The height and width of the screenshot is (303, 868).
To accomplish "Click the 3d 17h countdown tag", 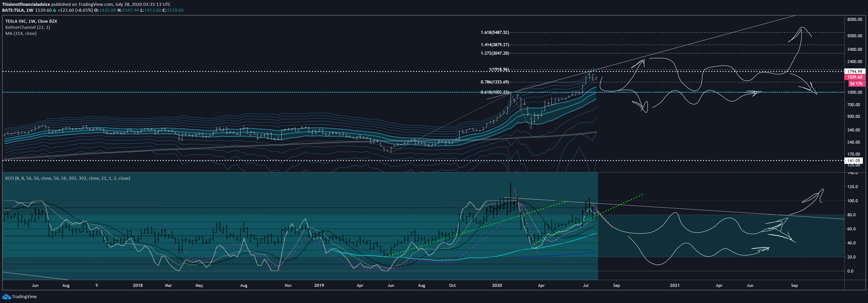I will (856, 84).
